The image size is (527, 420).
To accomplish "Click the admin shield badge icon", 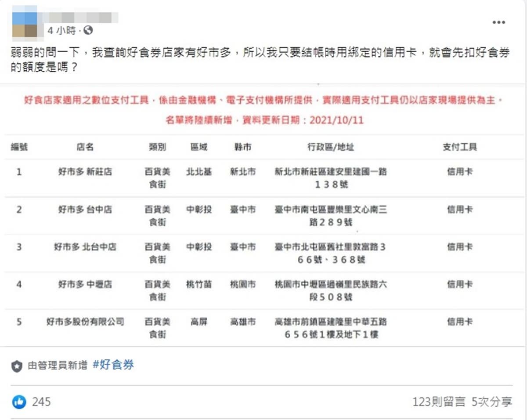I will 17,366.
